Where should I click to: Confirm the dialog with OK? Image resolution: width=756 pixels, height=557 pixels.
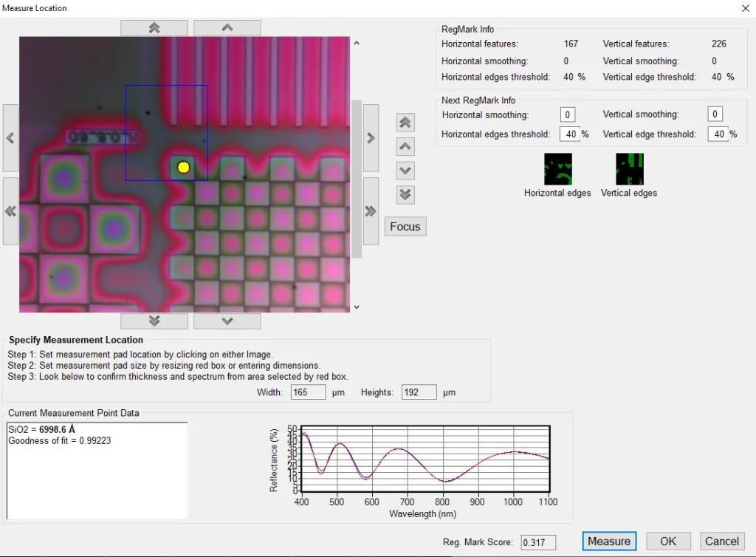point(667,541)
